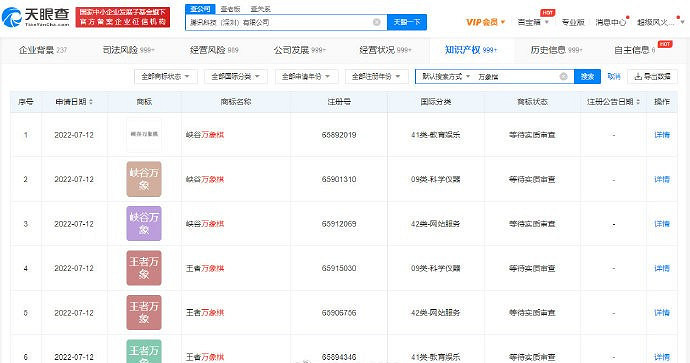Click registration number 65901310
This screenshot has width=690, height=363.
[x=339, y=180]
